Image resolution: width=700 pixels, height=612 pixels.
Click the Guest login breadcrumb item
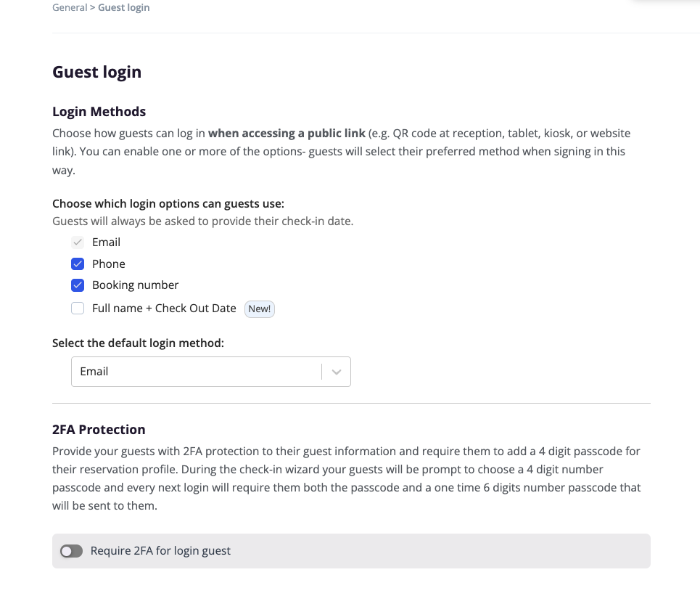(x=124, y=8)
